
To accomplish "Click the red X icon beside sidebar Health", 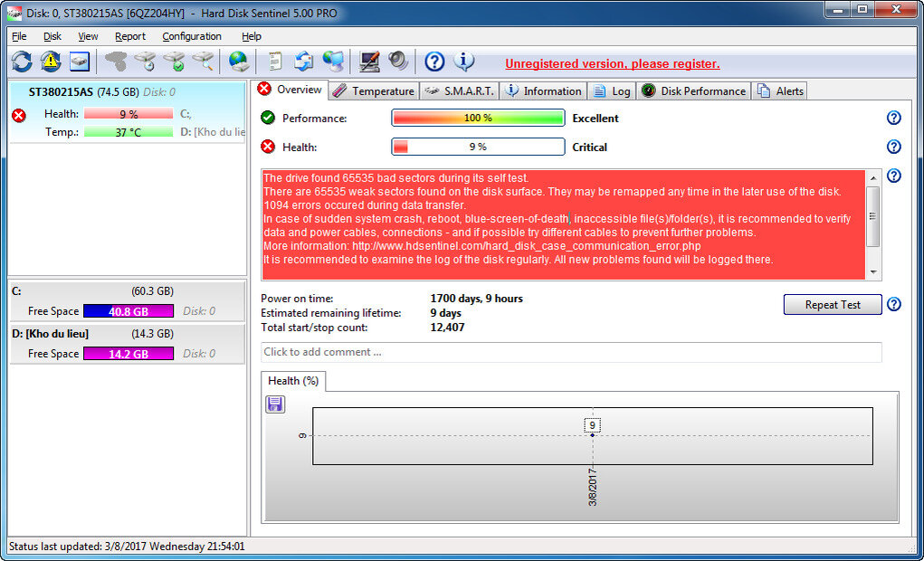I will (x=19, y=116).
